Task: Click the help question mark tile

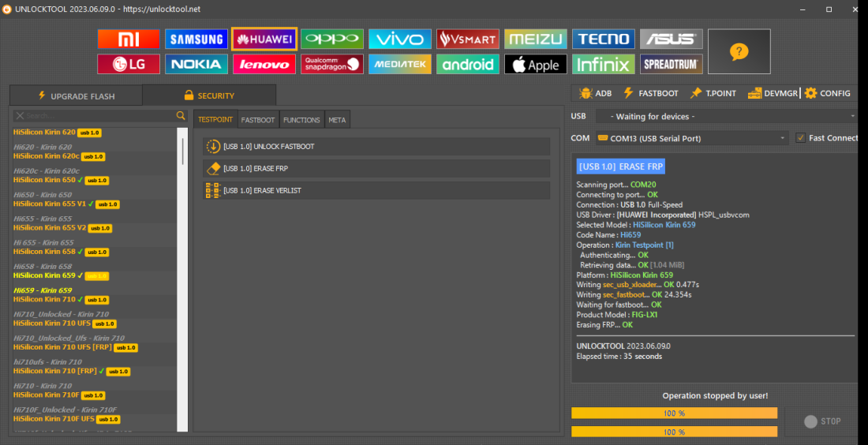Action: point(739,51)
